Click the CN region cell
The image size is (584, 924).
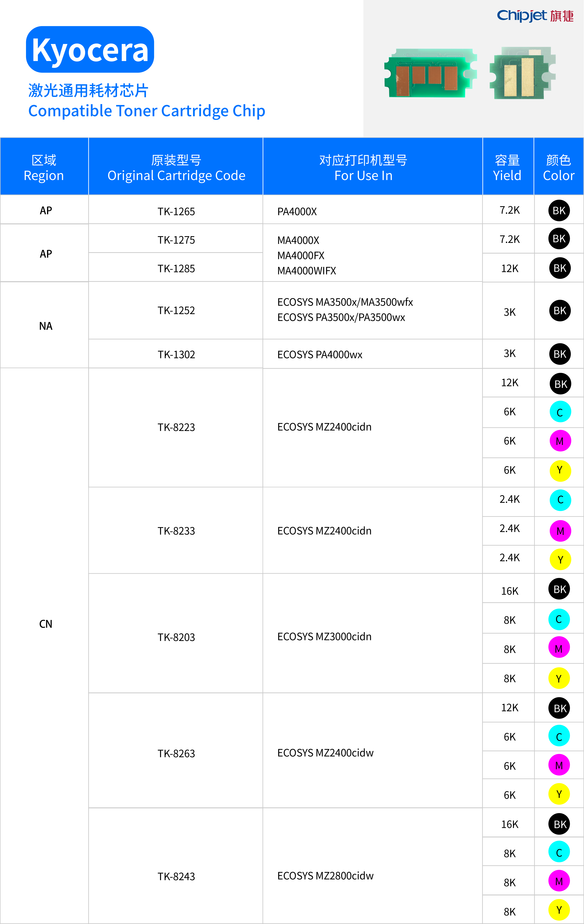click(46, 624)
